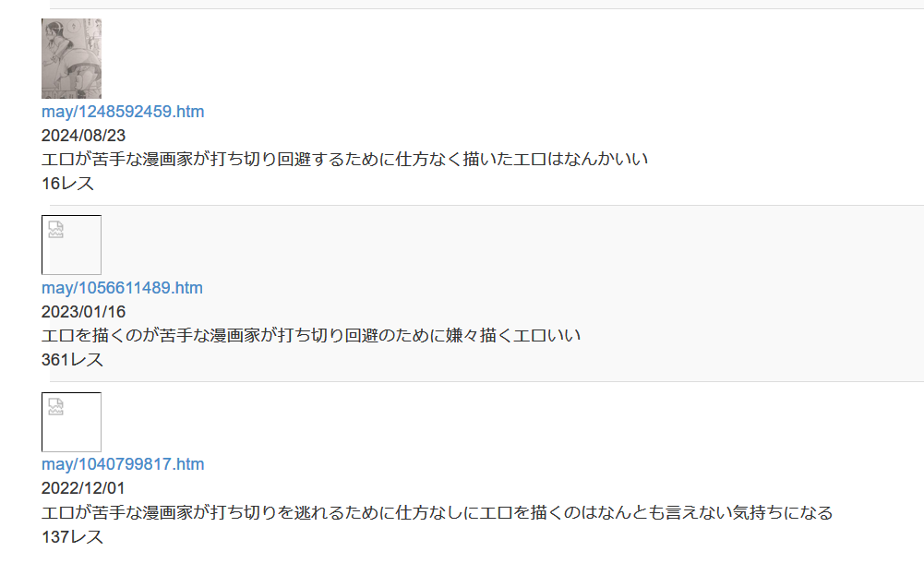The image size is (924, 587).
Task: Click the broken image icon above may/1040799817.htm
Action: point(56,407)
